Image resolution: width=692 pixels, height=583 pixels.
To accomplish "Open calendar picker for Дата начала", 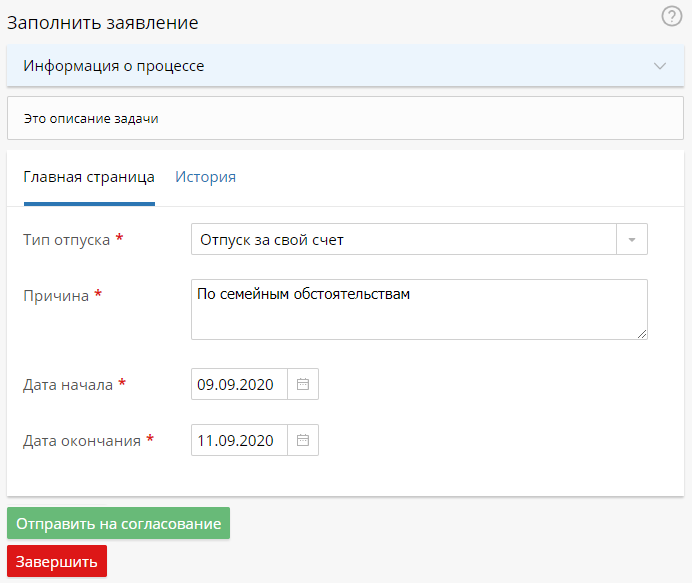I will coord(303,384).
